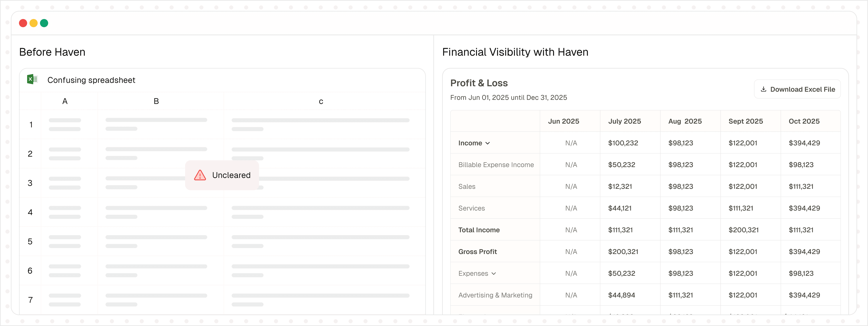Click the July 2025 column header
The height and width of the screenshot is (326, 868).
(624, 121)
